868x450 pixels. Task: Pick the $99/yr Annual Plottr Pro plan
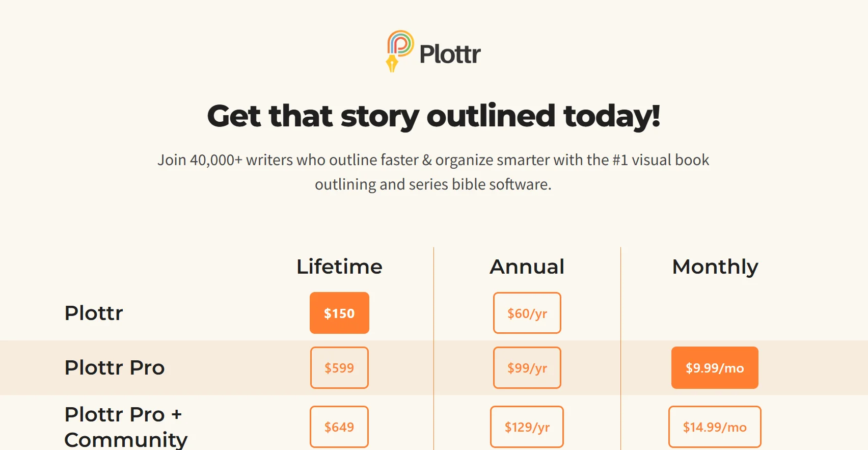pyautogui.click(x=527, y=367)
